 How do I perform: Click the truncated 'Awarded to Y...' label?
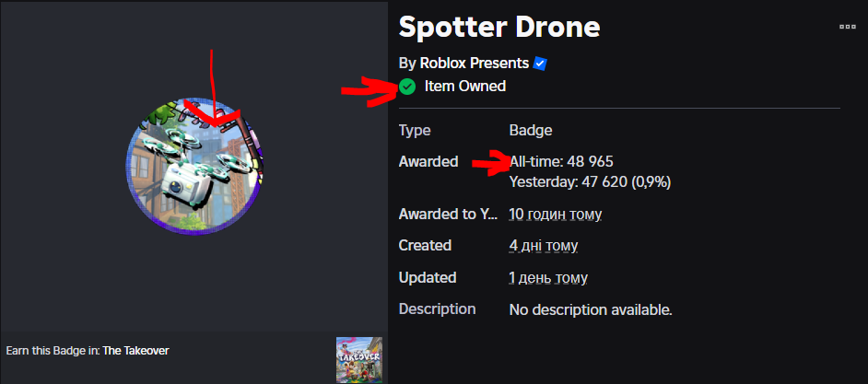(448, 215)
